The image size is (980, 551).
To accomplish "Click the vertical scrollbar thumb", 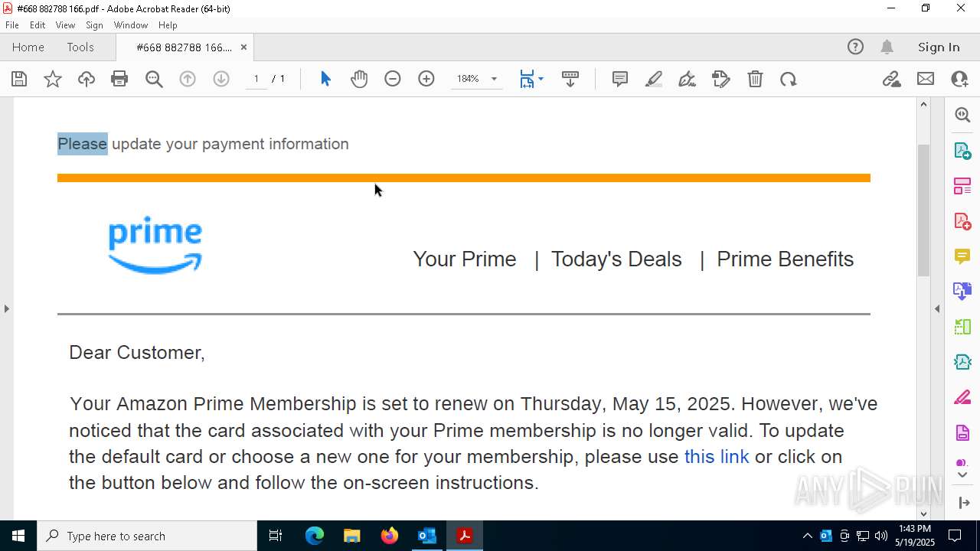I will coord(923,210).
